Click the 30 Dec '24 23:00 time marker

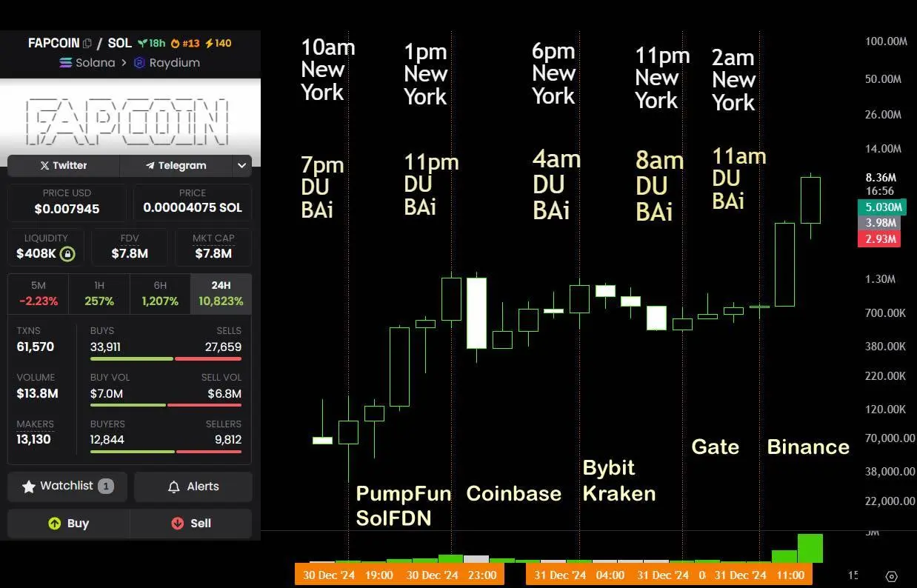click(x=452, y=575)
